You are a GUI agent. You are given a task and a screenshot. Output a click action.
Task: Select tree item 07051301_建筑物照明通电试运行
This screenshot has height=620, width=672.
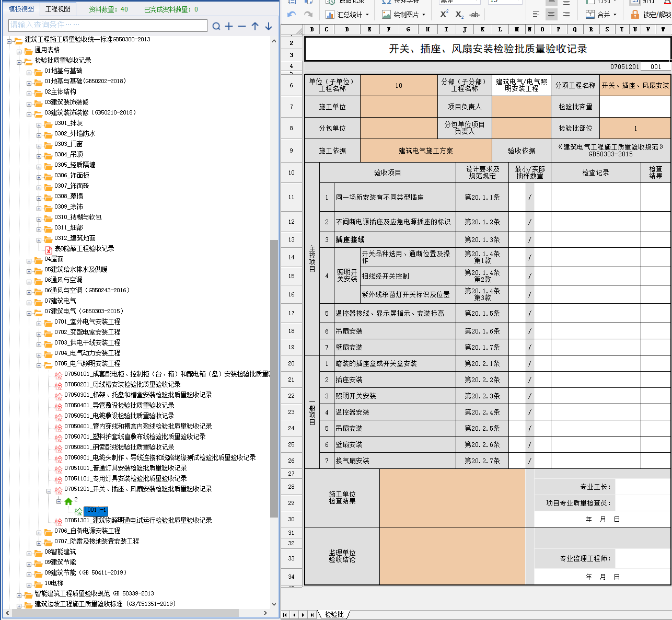coord(138,520)
